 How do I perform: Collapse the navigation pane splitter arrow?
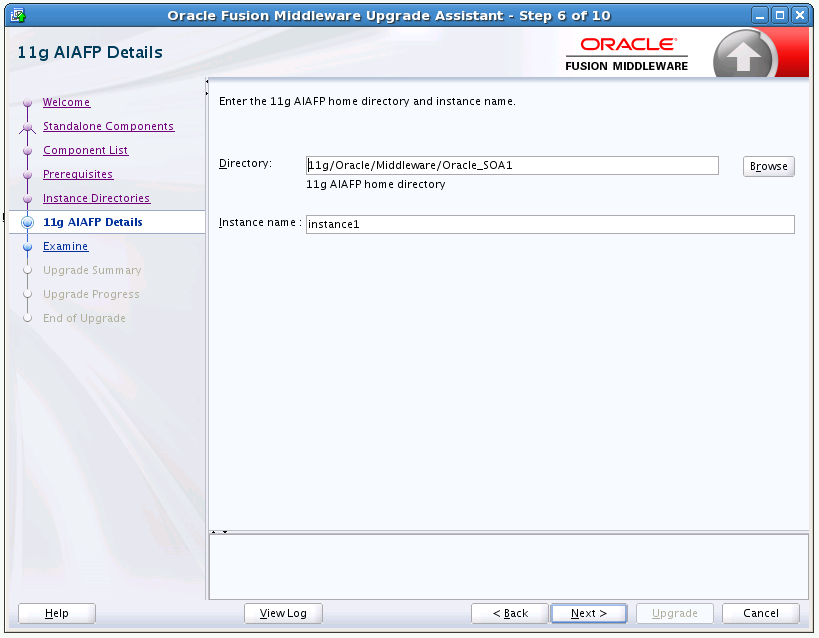207,81
